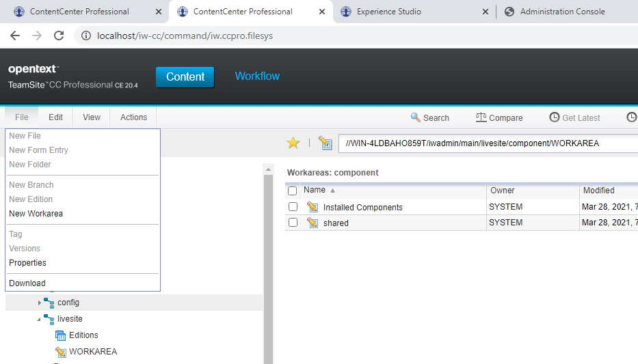Reload the page
The image size is (638, 364).
pyautogui.click(x=59, y=36)
